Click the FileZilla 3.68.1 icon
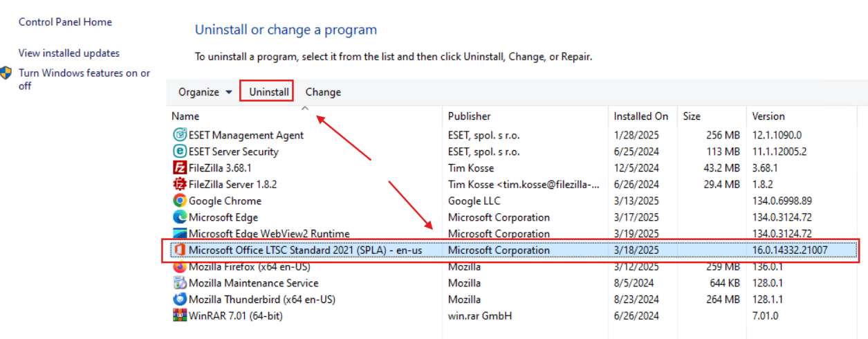The width and height of the screenshot is (868, 339). (x=179, y=168)
